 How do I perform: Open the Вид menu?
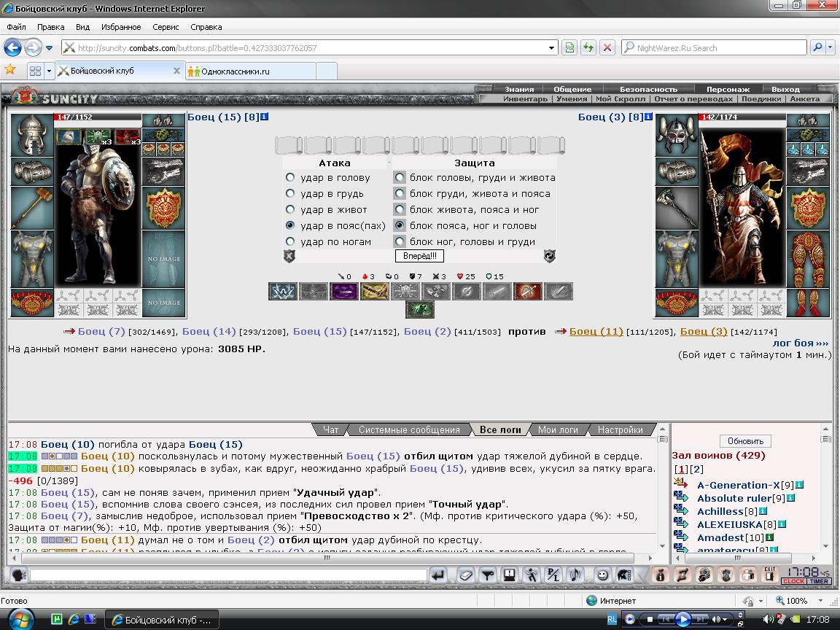pos(82,27)
